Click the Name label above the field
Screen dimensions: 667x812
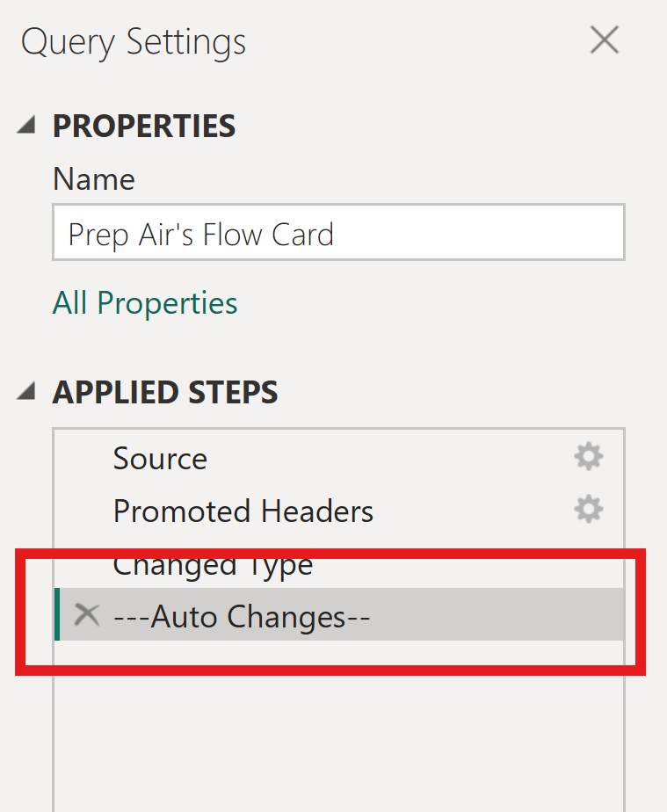(94, 179)
